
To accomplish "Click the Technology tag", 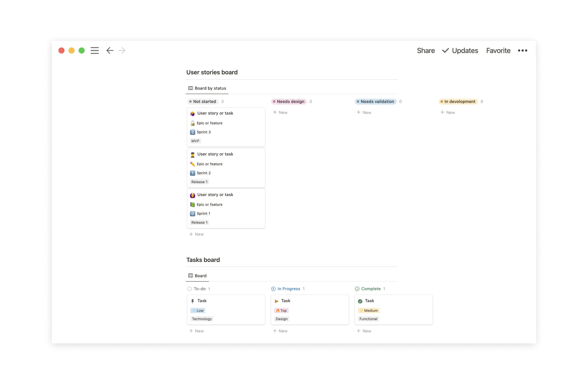I will 202,319.
